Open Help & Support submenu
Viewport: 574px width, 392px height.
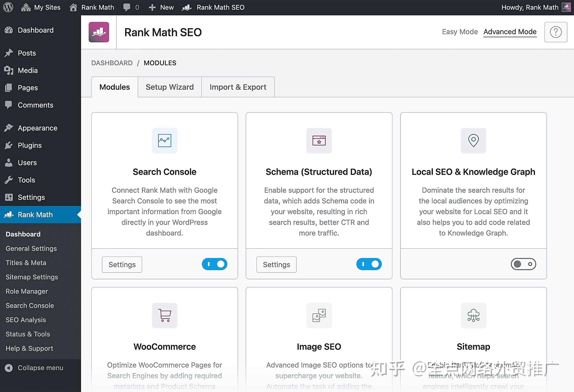point(29,348)
